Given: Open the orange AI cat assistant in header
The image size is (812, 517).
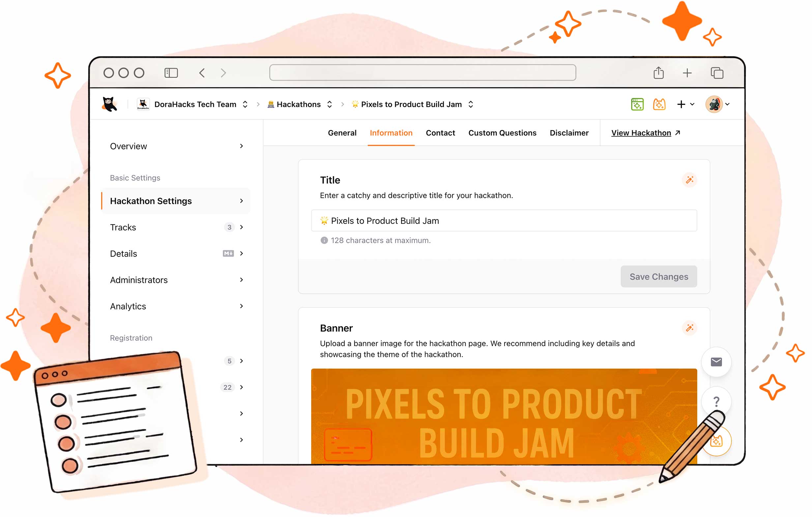Looking at the screenshot, I should pos(659,104).
